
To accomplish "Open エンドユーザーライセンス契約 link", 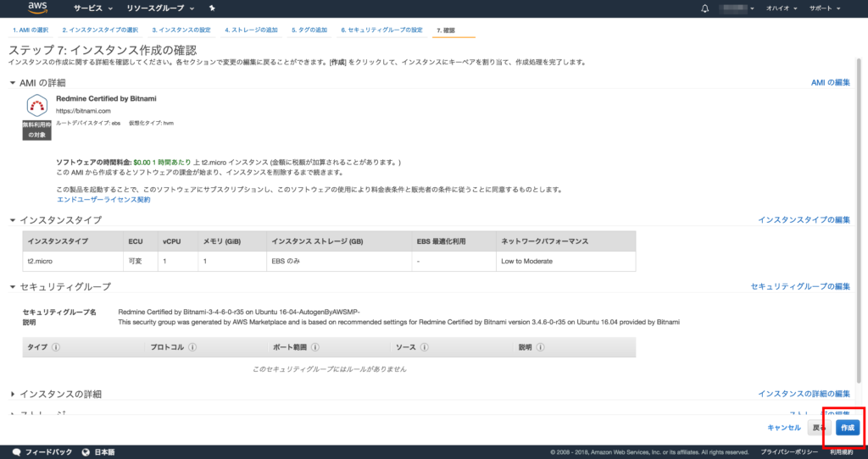I will tap(103, 200).
